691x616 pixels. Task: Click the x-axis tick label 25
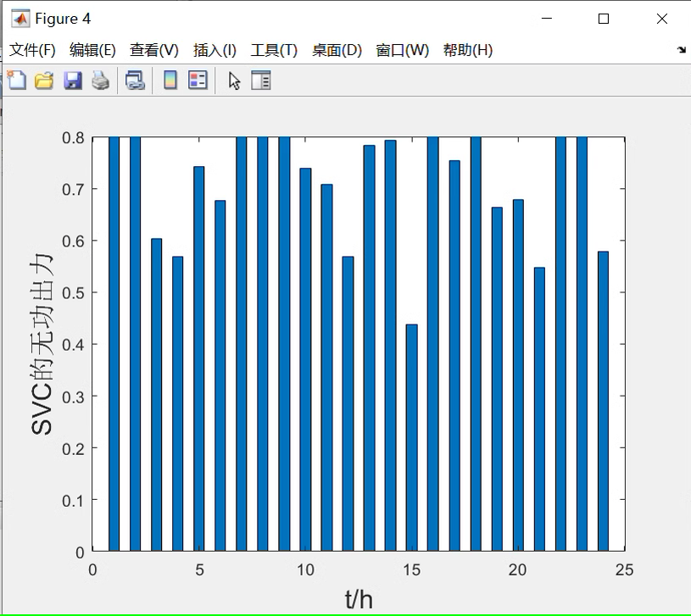point(625,570)
